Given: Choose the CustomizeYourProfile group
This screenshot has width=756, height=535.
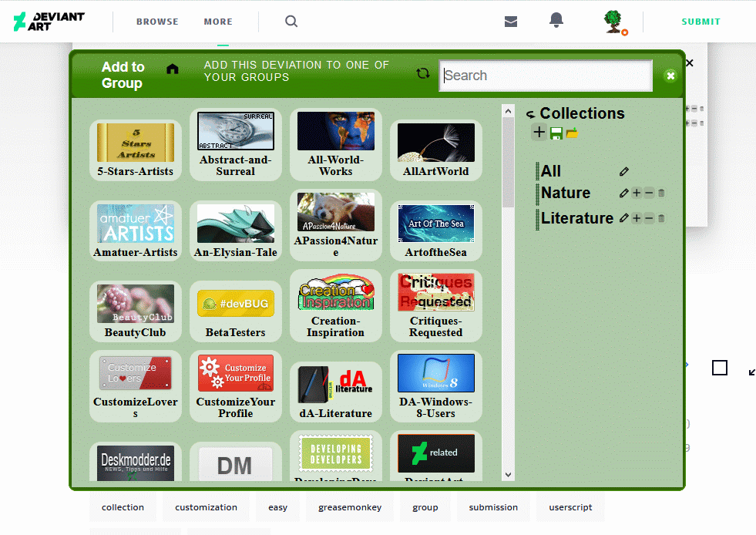Looking at the screenshot, I should click(236, 386).
